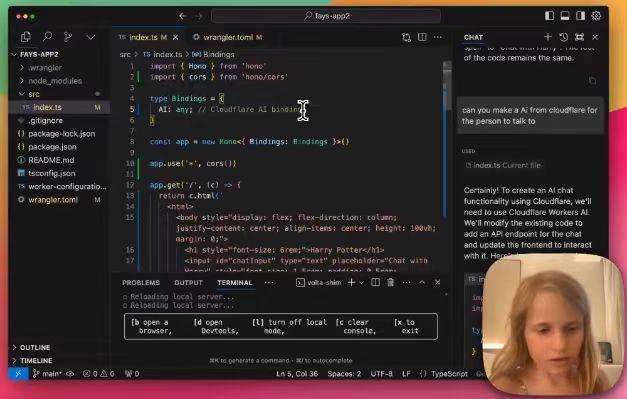627x399 pixels.
Task: Toggle the primary sidebar layout button
Action: click(549, 16)
